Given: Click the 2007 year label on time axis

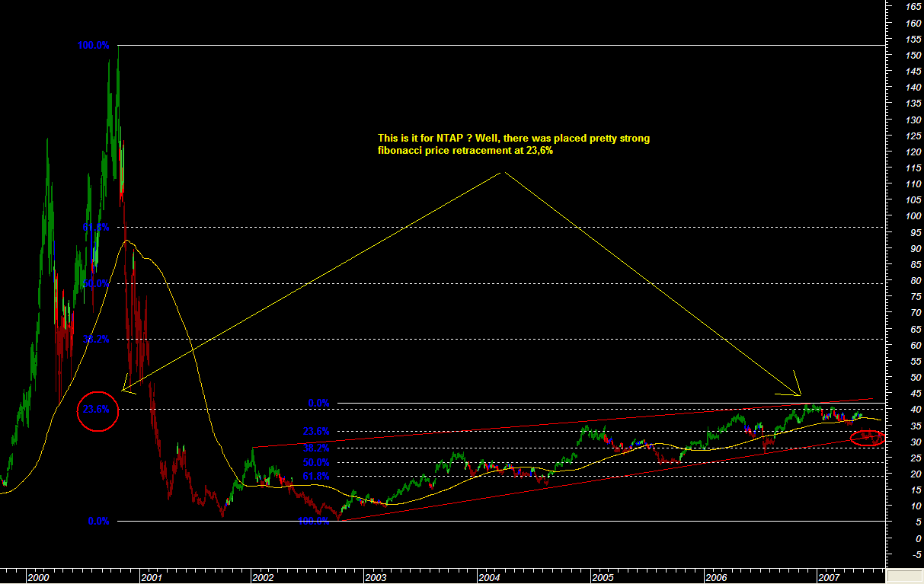Looking at the screenshot, I should [x=829, y=578].
